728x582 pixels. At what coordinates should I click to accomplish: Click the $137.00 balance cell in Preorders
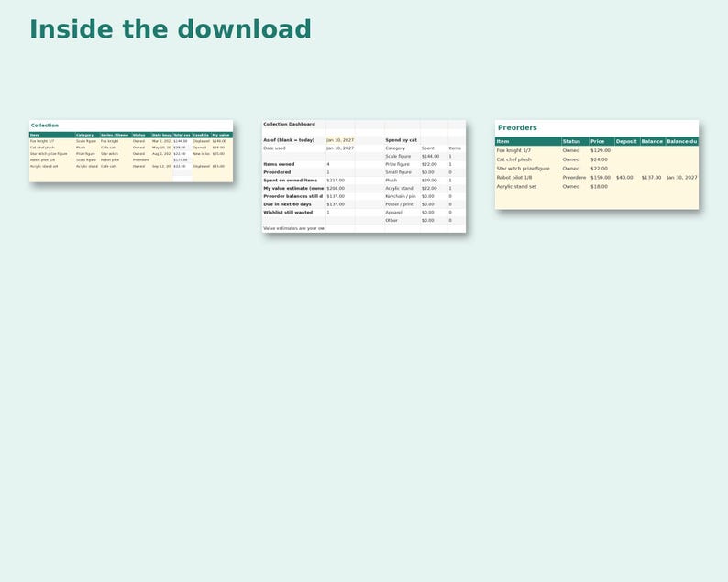click(651, 177)
